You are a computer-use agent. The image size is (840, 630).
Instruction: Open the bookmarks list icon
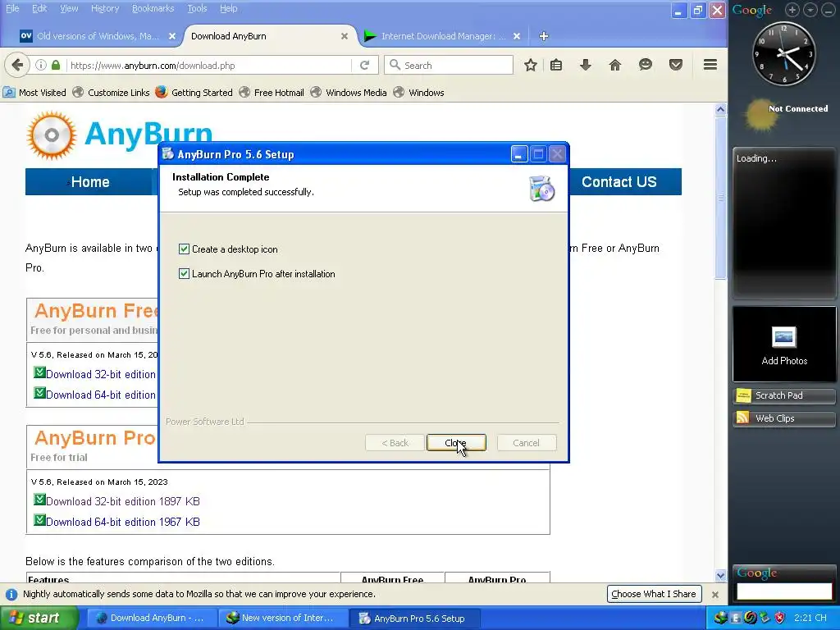(x=556, y=66)
